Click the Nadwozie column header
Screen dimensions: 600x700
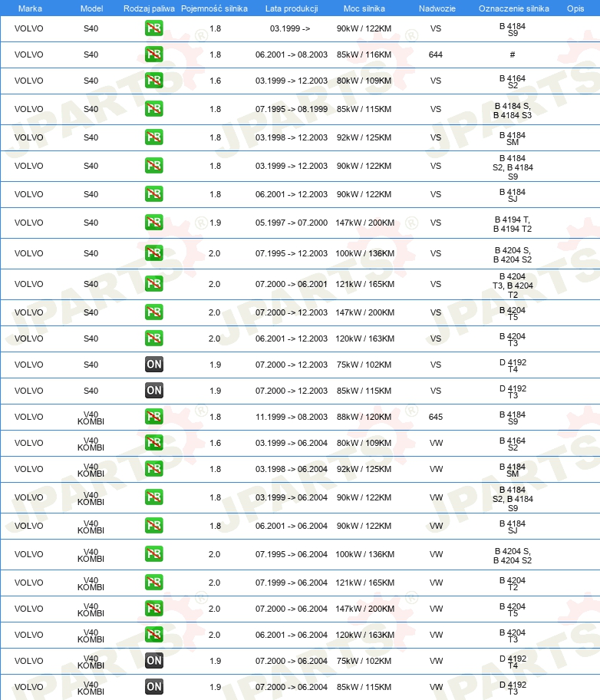coord(437,8)
